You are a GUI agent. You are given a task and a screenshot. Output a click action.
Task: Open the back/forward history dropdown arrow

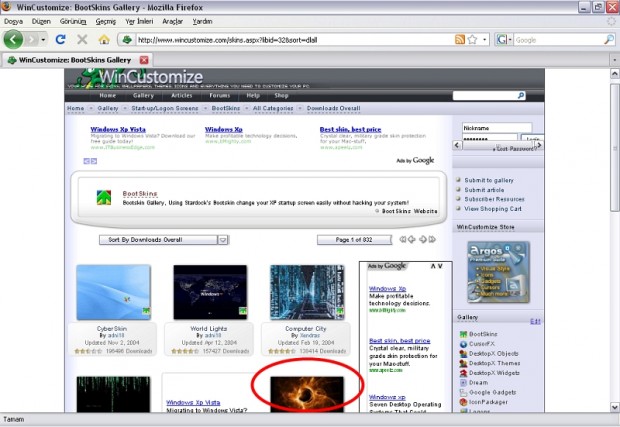[43, 40]
